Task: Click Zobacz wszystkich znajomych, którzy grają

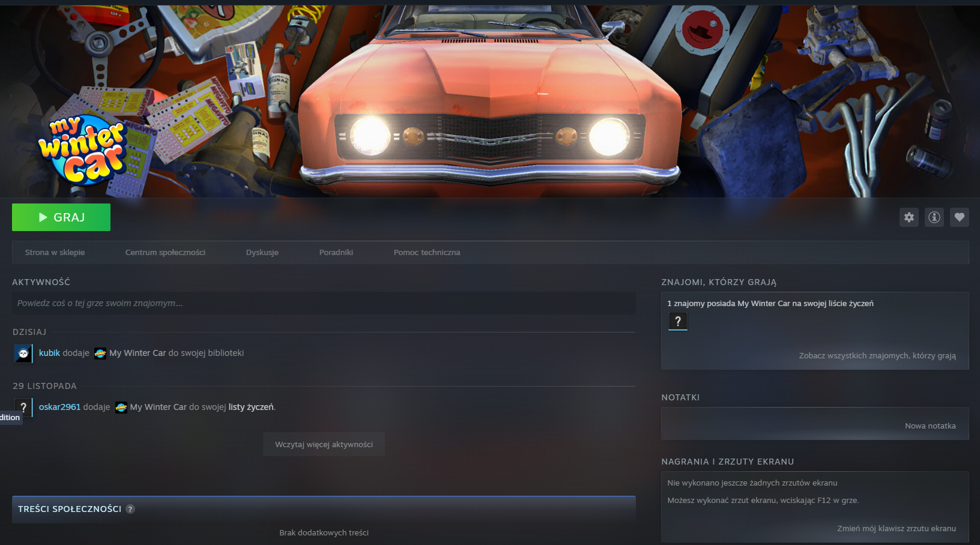Action: pyautogui.click(x=877, y=356)
